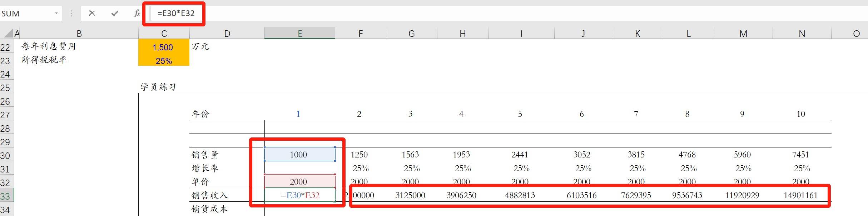868x216 pixels.
Task: Click the orange 25% tax rate cell
Action: (164, 61)
